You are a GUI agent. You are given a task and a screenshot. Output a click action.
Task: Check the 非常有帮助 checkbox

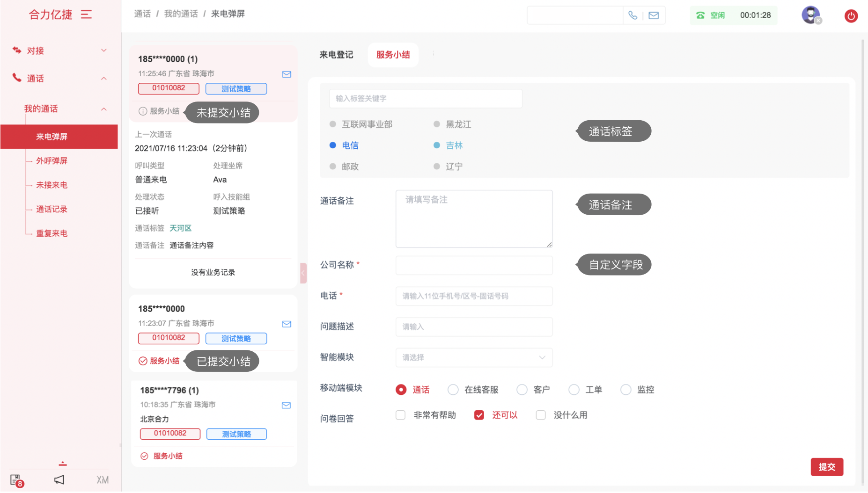coord(400,415)
